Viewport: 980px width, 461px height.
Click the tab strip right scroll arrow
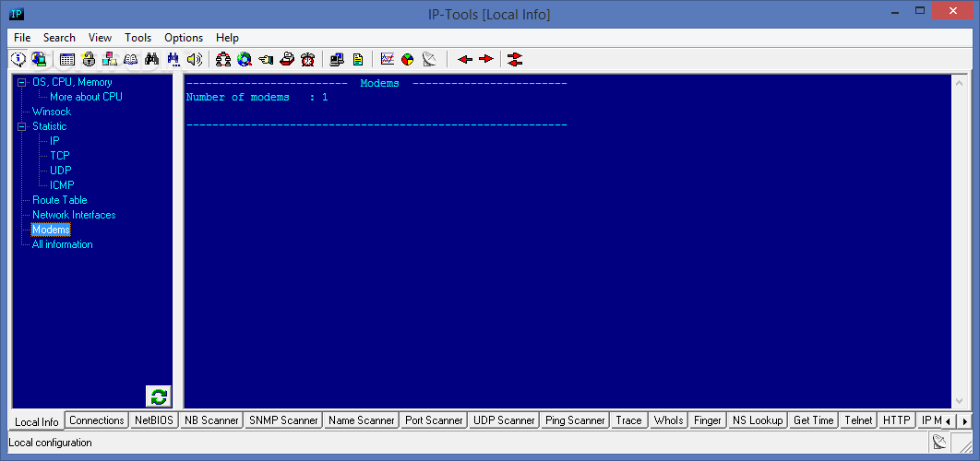tap(965, 421)
